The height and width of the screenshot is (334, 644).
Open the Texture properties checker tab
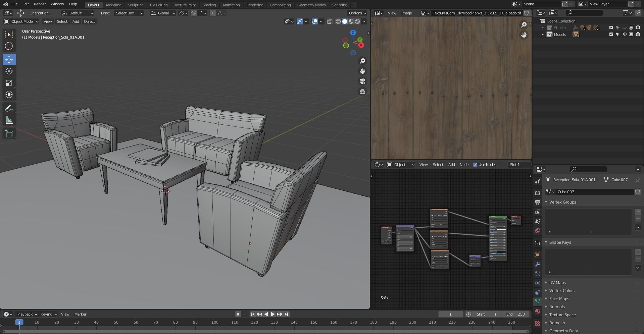coord(538,323)
